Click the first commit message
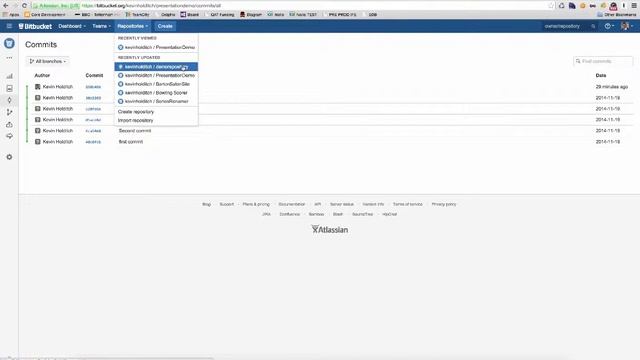640x360 pixels. (131, 142)
